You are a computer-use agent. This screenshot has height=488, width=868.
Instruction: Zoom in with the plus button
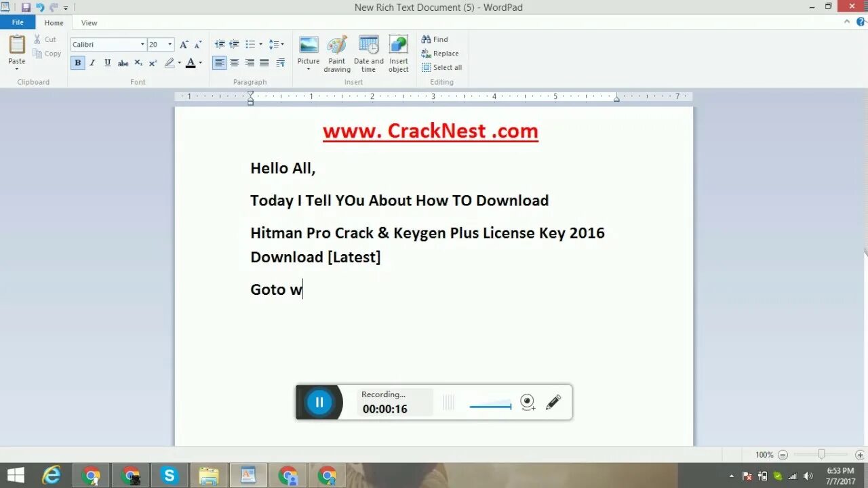coord(860,455)
